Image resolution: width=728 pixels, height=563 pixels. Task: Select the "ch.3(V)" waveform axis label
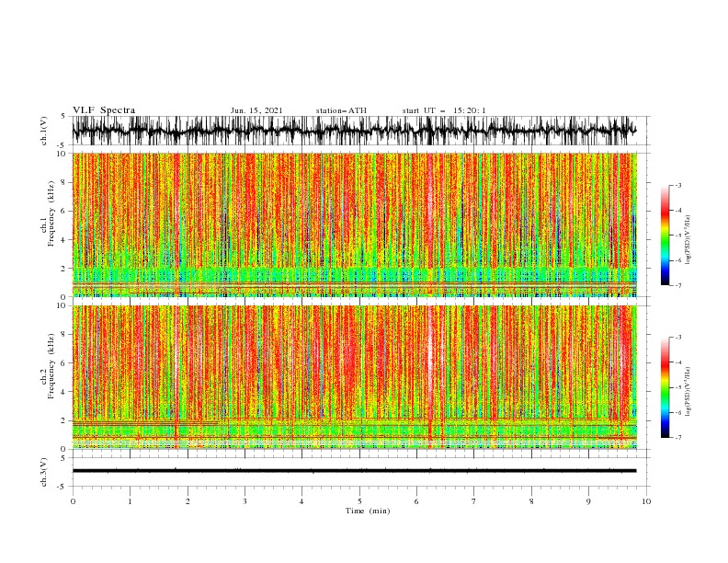(x=44, y=472)
